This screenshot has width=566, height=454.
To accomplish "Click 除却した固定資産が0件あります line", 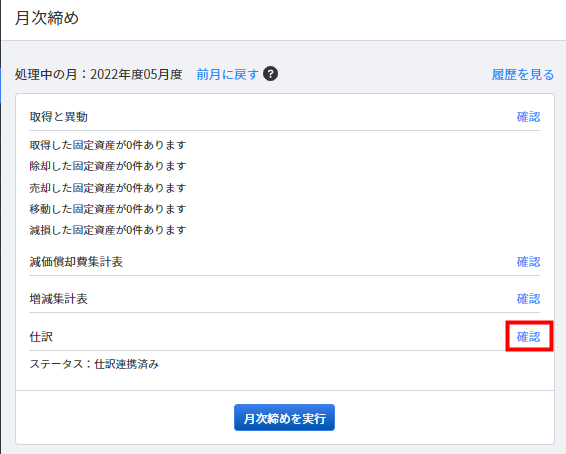I will click(x=108, y=166).
